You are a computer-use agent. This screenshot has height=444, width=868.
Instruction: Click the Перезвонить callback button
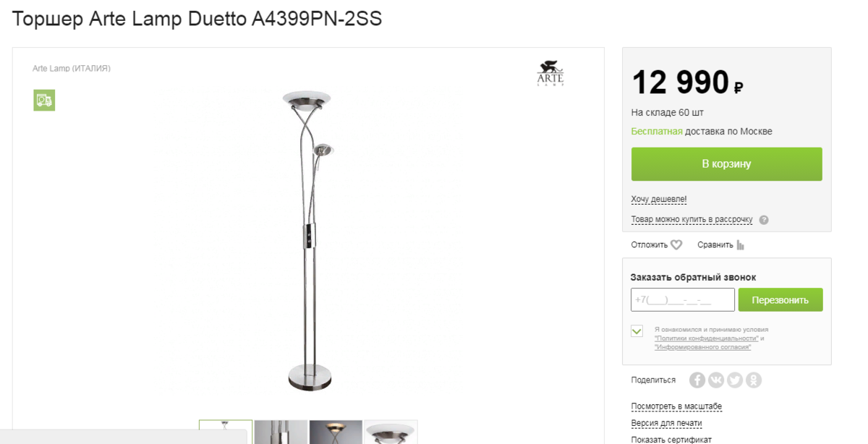[x=780, y=299]
